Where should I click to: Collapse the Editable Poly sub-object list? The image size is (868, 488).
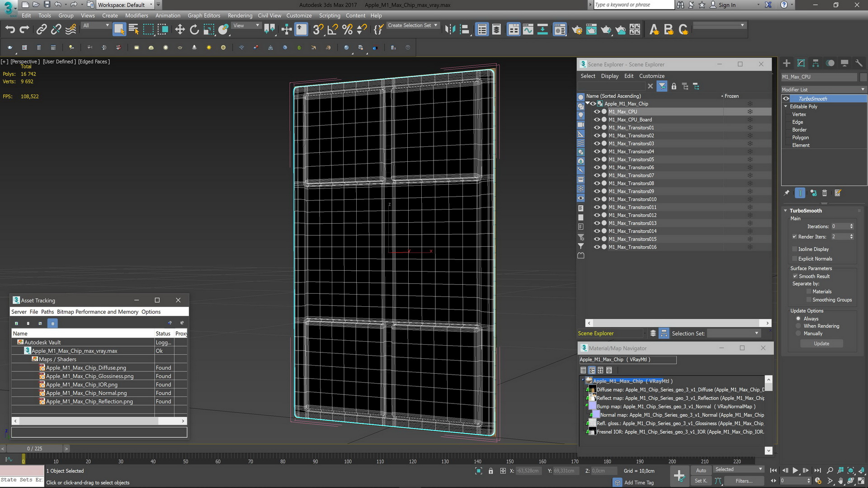[786, 107]
